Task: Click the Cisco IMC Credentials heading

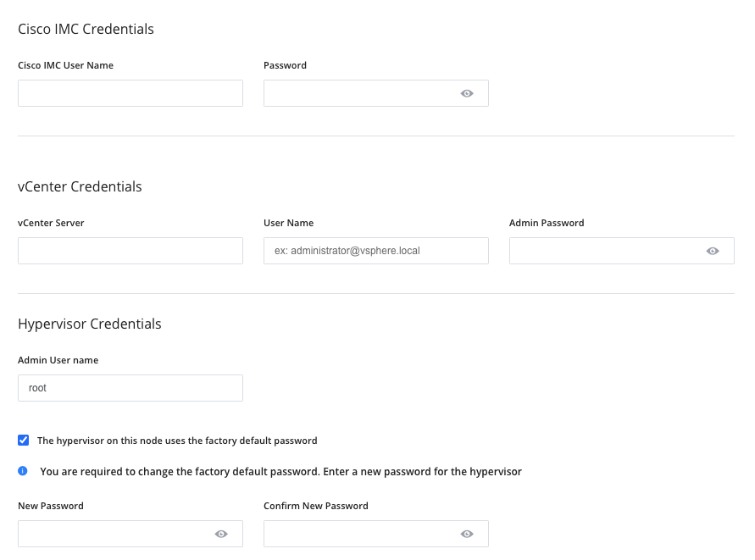Action: 86,29
